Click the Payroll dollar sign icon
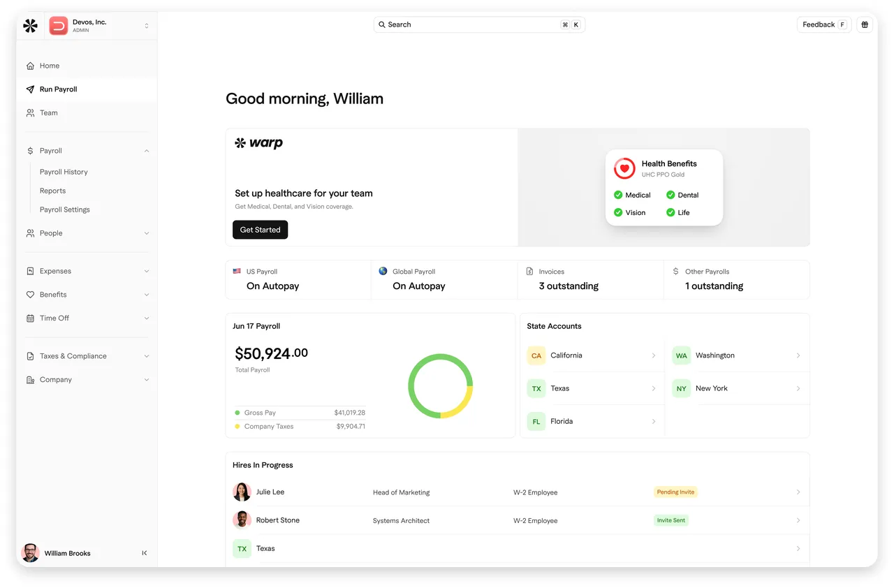Viewport: 894px width, 588px height. [30, 151]
